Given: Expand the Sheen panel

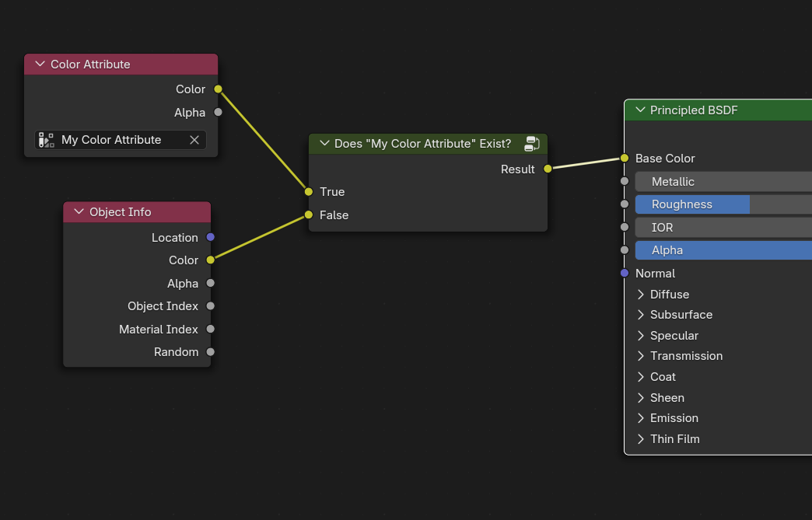Looking at the screenshot, I should pyautogui.click(x=641, y=398).
